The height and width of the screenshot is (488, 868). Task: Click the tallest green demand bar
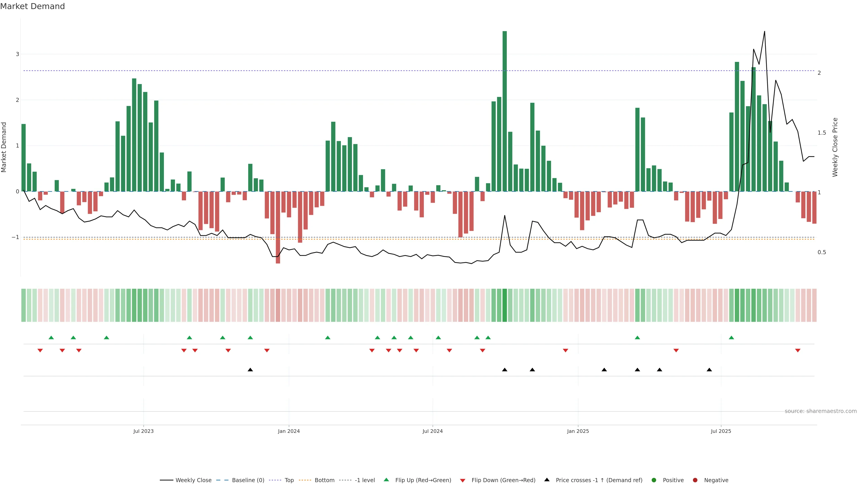tap(505, 111)
